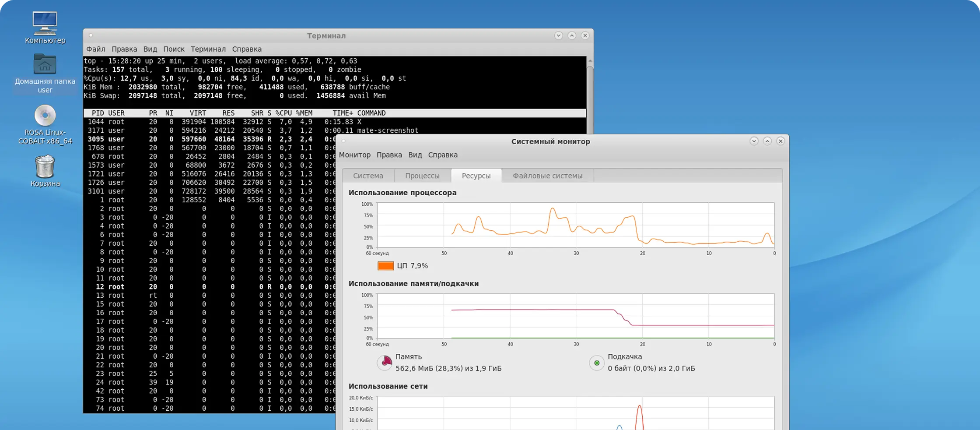Open the Монитор menu in Системный монитор
This screenshot has width=980, height=430.
[x=355, y=155]
